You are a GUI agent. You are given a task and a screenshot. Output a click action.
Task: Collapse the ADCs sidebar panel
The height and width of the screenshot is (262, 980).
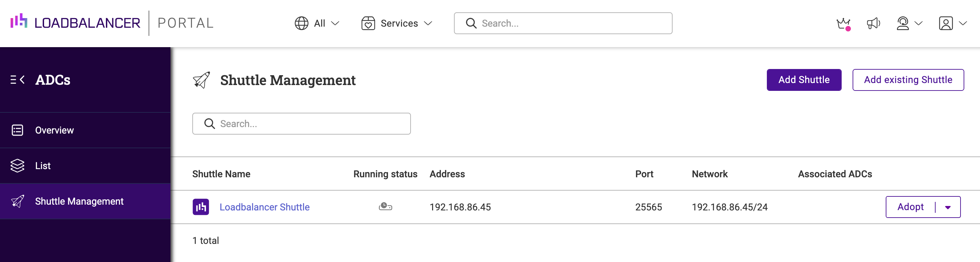17,80
